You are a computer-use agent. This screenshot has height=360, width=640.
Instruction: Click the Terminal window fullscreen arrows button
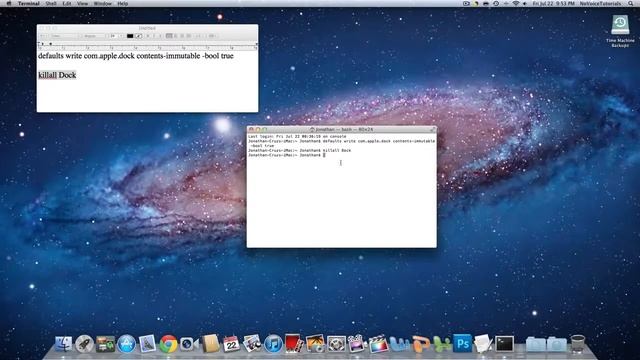pos(432,129)
